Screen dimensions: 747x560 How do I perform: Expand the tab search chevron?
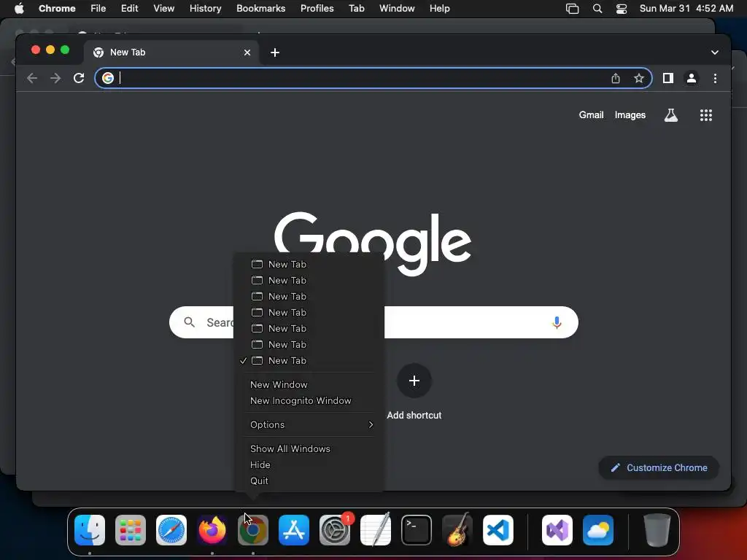tap(715, 52)
